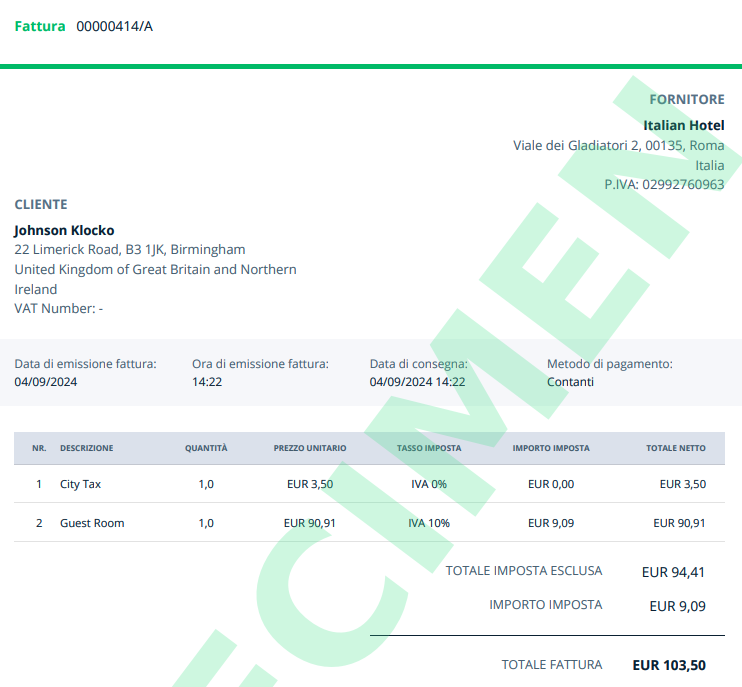Select the City Tax line item
The width and height of the screenshot is (742, 687).
(80, 484)
